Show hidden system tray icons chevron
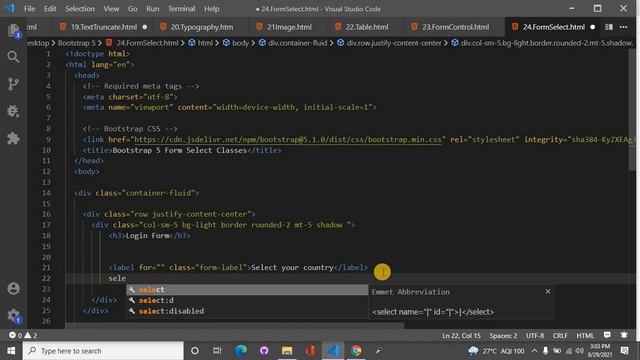 coord(534,351)
